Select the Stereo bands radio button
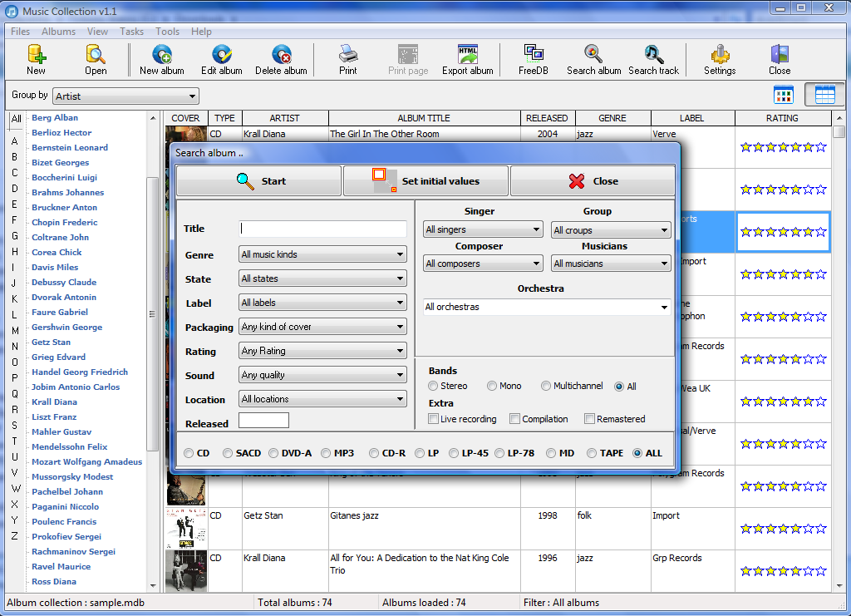 tap(433, 386)
